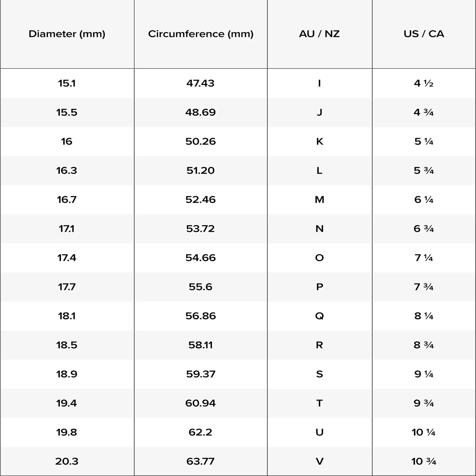Select AU size letter T
This screenshot has width=476, height=476.
(320, 403)
